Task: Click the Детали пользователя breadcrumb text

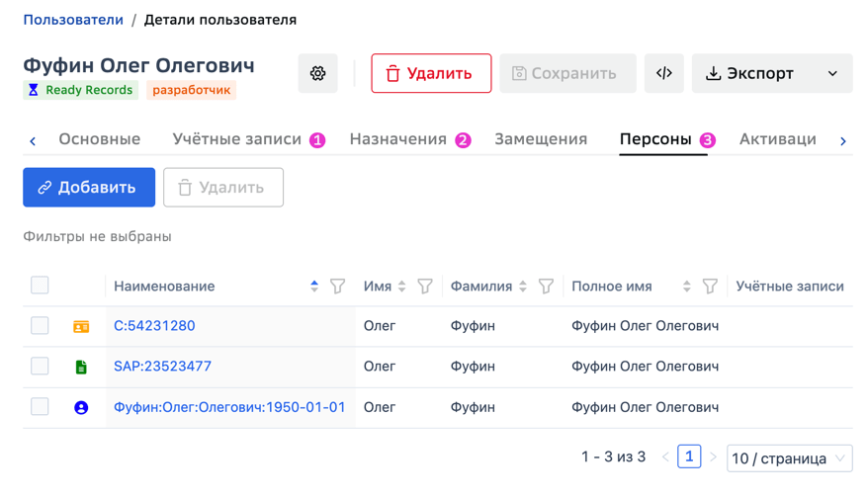Action: 220,20
